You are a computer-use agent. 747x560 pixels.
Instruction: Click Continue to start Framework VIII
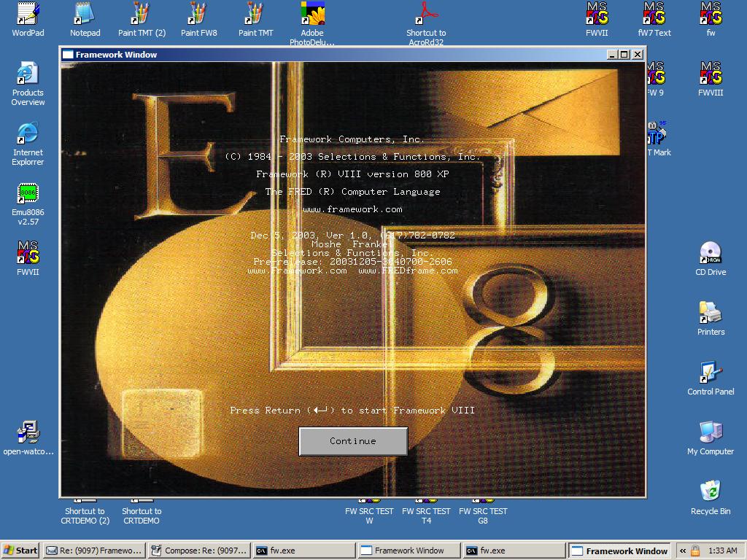(353, 441)
